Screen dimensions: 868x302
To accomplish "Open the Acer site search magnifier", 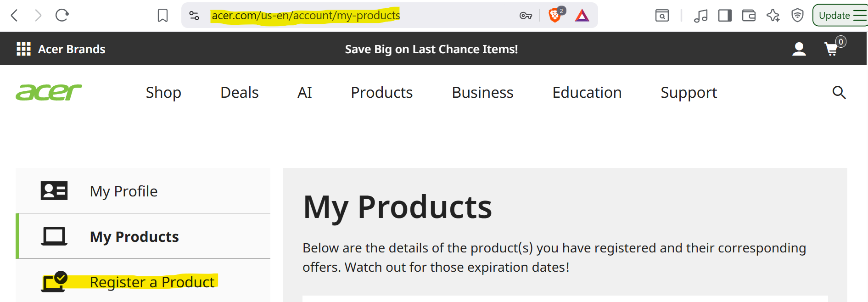I will (839, 93).
